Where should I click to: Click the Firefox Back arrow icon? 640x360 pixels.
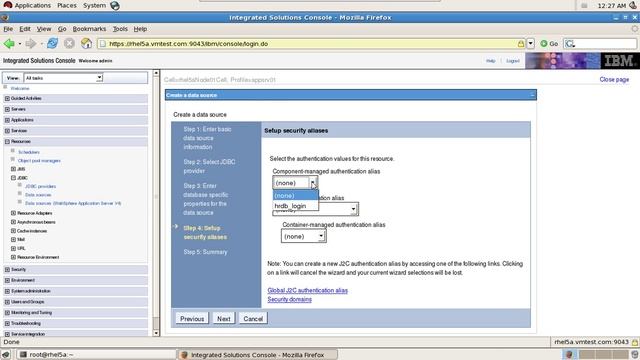pyautogui.click(x=9, y=43)
